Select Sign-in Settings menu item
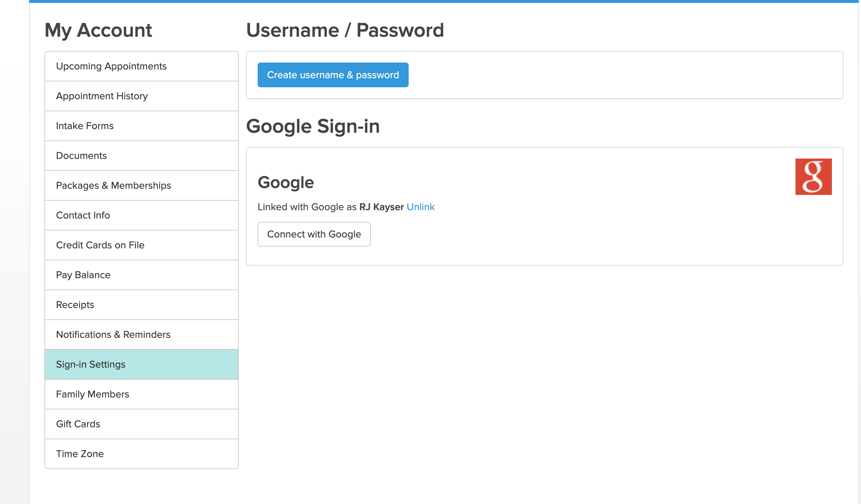861x504 pixels. [x=142, y=364]
